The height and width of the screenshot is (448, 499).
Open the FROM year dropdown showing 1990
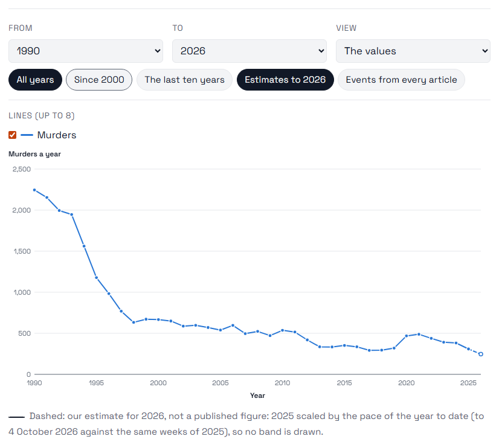[x=86, y=51]
